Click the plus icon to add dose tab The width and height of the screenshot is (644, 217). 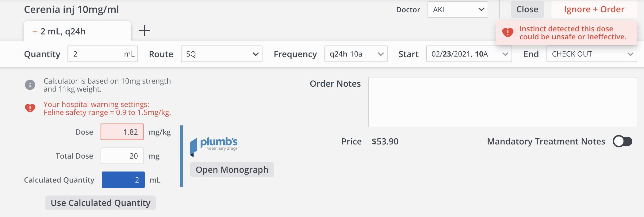[x=145, y=31]
